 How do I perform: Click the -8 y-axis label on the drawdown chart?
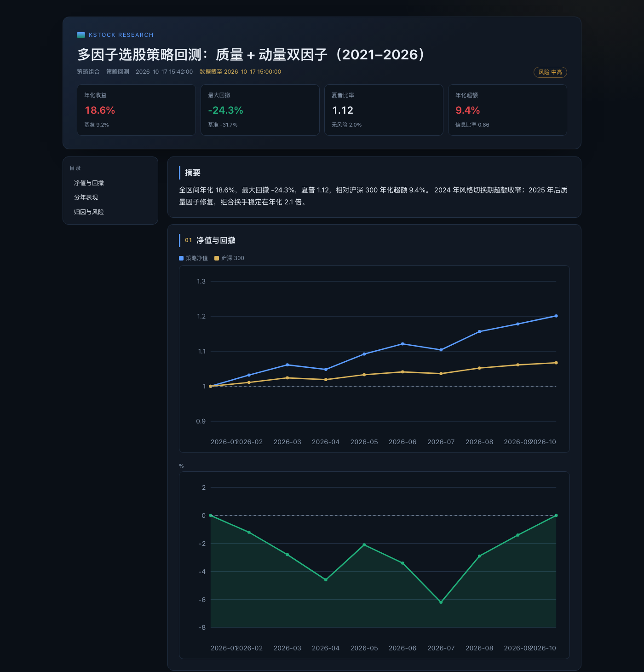202,627
